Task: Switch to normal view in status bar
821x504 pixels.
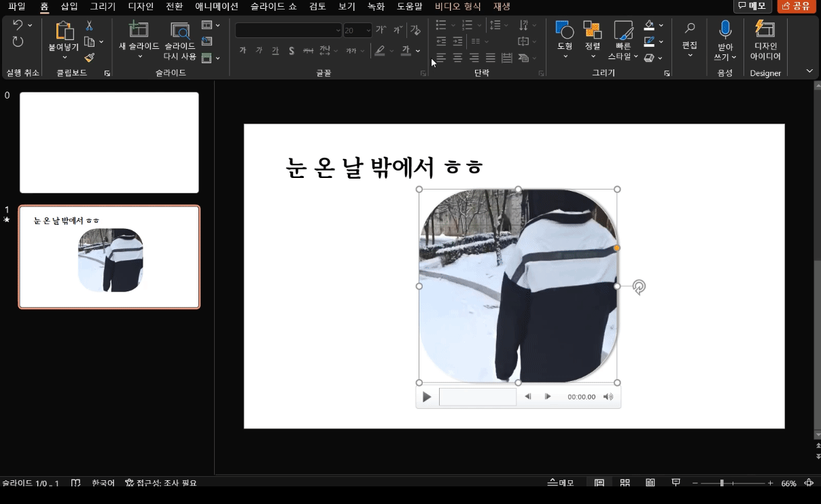Action: 599,483
